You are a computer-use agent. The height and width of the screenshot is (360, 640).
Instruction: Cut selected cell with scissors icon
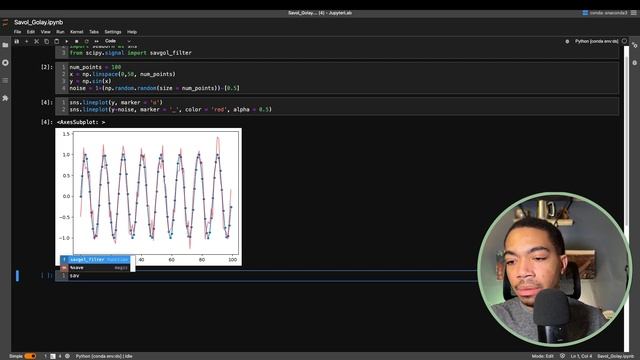36,41
